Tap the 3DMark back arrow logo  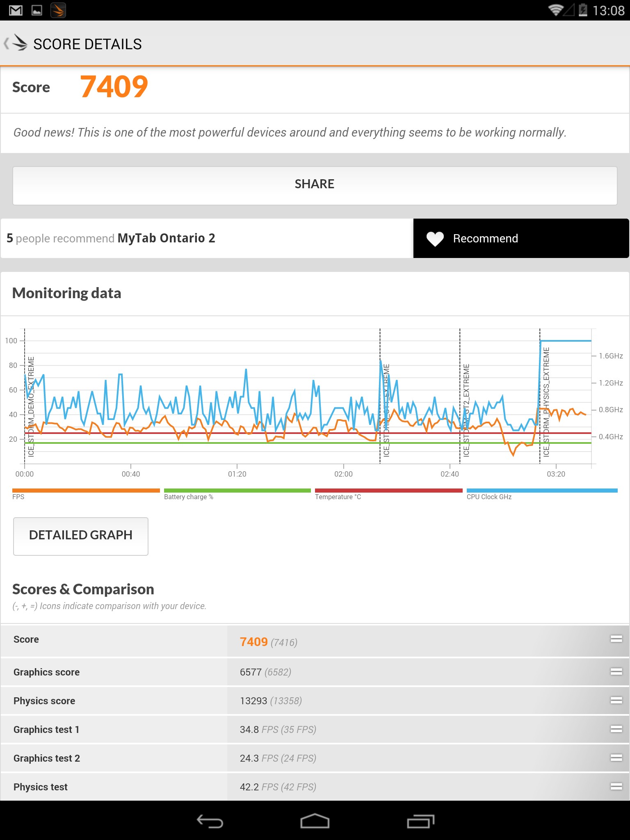16,43
